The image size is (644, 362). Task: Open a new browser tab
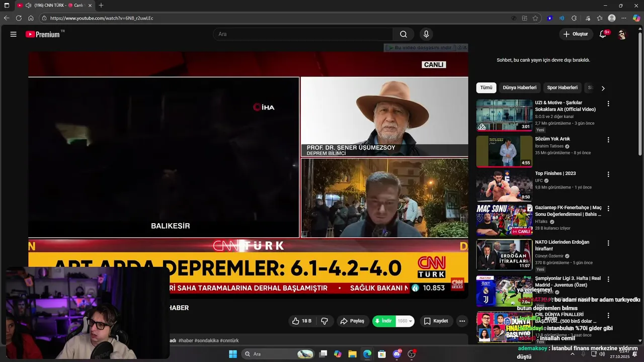coord(101,5)
